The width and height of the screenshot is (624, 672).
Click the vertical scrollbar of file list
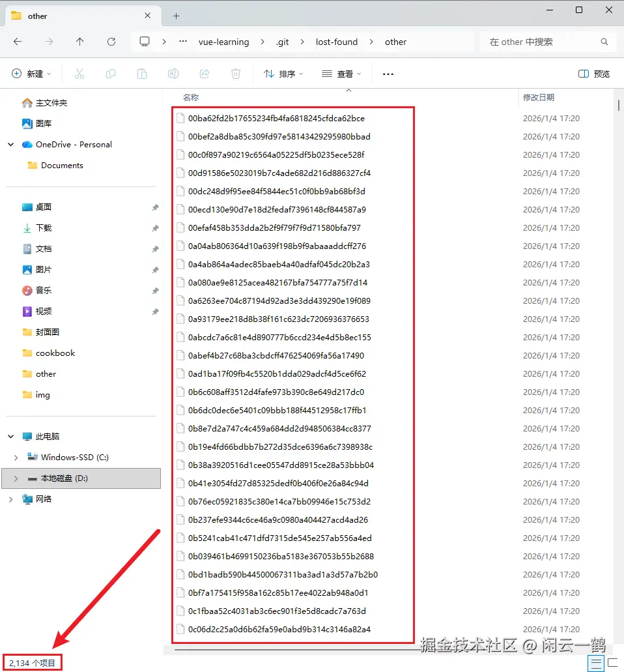619,105
